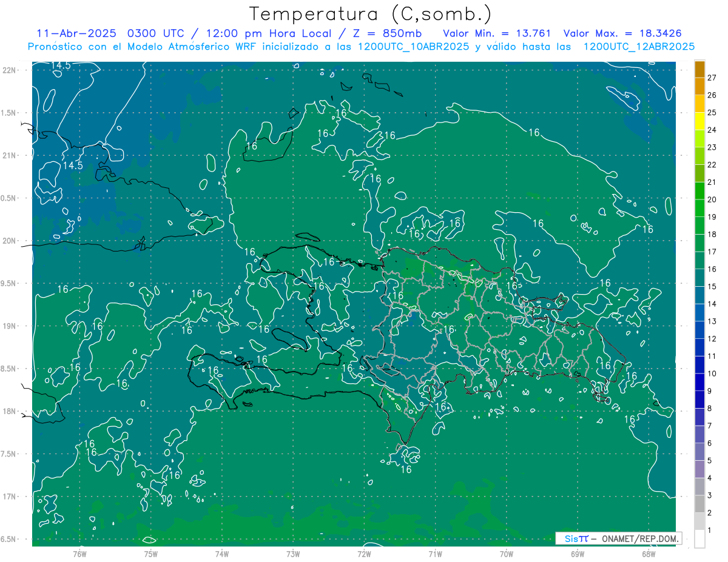Click the "71W" longitude axis label

click(x=435, y=554)
